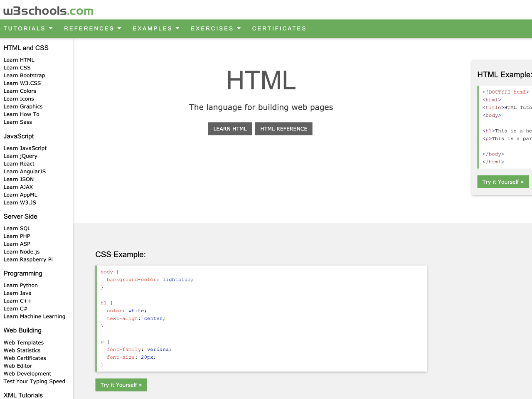Image resolution: width=532 pixels, height=399 pixels.
Task: Open the References dropdown menu
Action: 93,29
